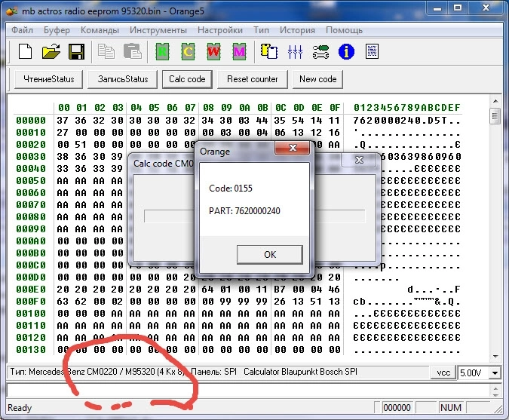The height and width of the screenshot is (420, 509).
Task: Click address row 000F0
Action: coord(31,302)
